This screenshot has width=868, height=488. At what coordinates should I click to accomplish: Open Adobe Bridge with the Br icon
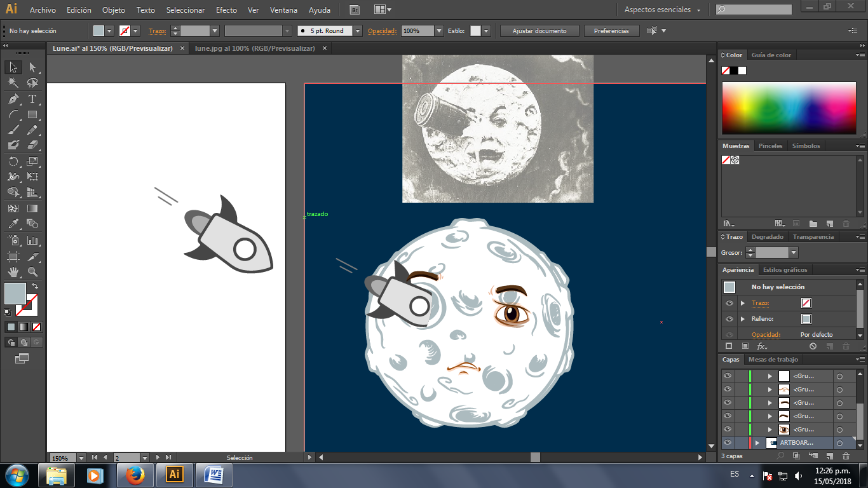pos(355,10)
